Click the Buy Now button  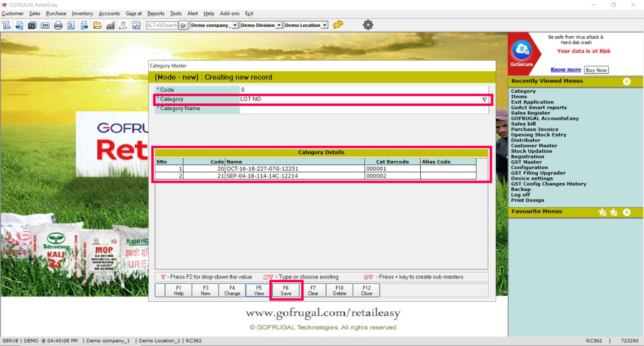click(x=596, y=70)
